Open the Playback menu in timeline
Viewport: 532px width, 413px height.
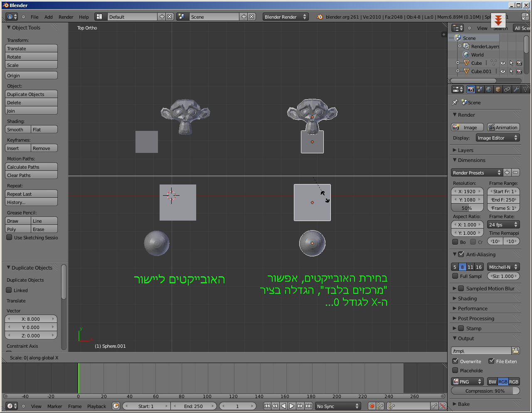(x=96, y=406)
